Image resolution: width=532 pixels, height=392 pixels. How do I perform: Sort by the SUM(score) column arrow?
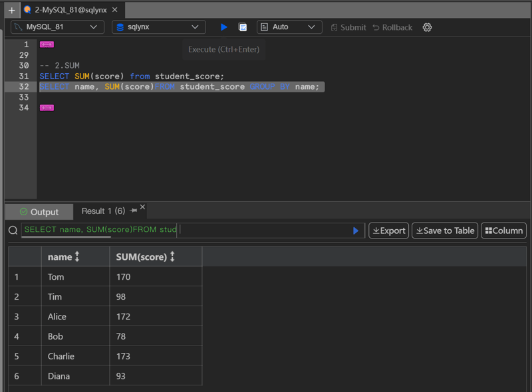point(172,256)
